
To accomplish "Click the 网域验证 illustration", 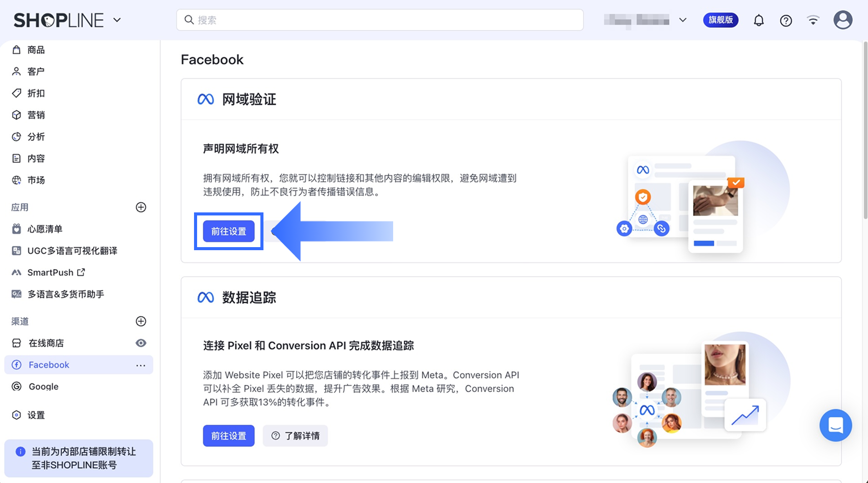I will [x=703, y=198].
